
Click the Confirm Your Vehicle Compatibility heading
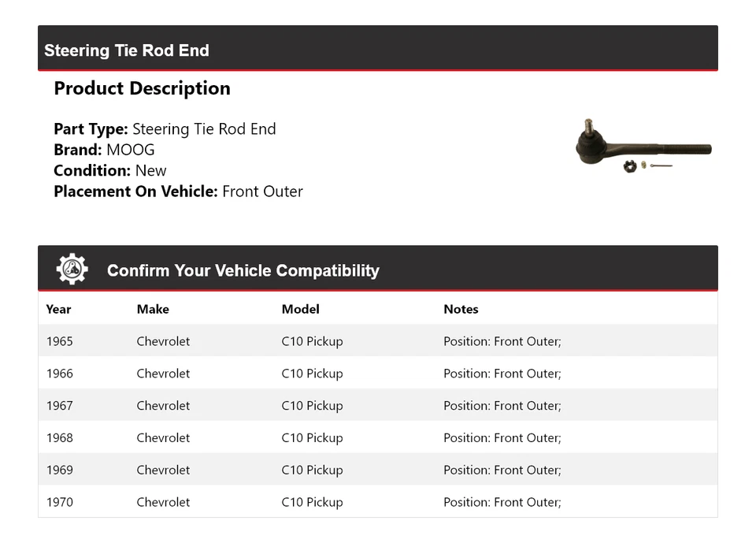pos(243,270)
